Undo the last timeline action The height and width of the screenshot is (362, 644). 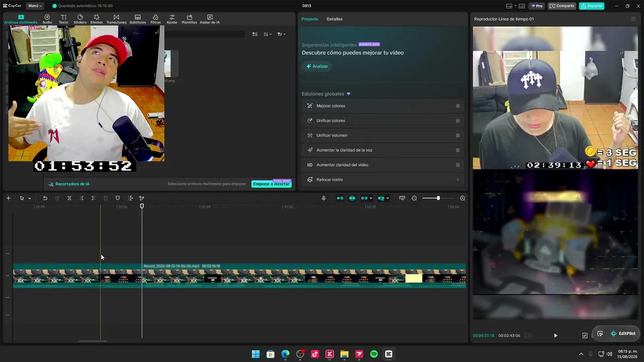[45, 198]
